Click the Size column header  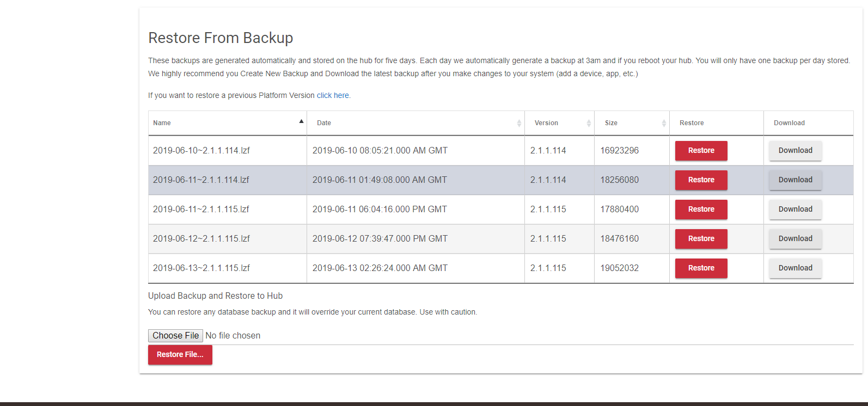pyautogui.click(x=632, y=123)
